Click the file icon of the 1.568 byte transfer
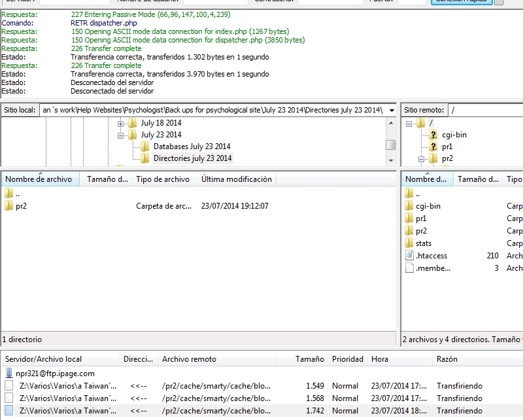Viewport: 523px width, 420px height. (9, 398)
